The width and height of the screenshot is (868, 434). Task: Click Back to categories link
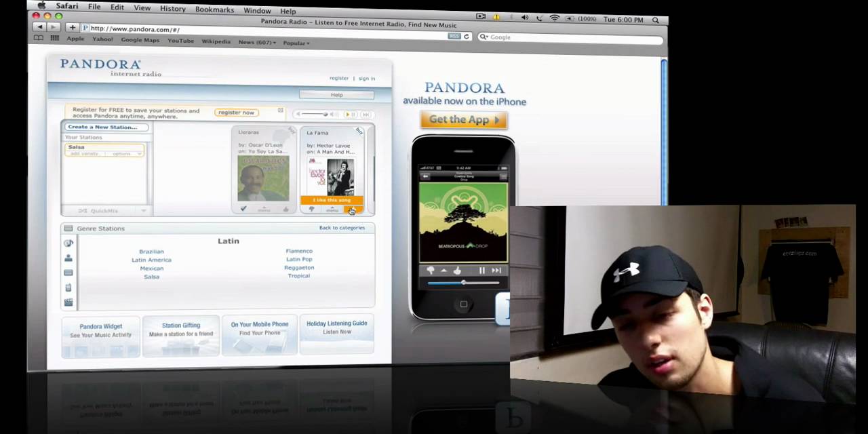342,228
